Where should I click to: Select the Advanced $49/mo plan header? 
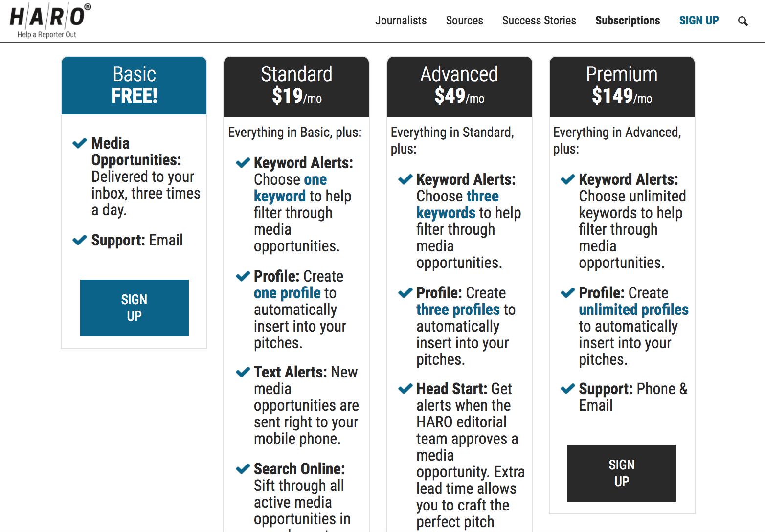[460, 87]
